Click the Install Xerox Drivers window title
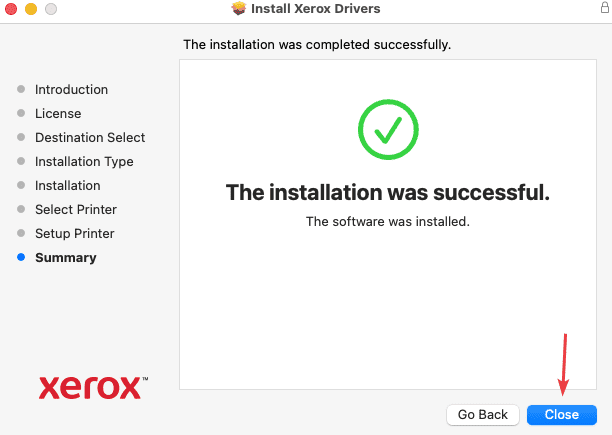 click(316, 9)
